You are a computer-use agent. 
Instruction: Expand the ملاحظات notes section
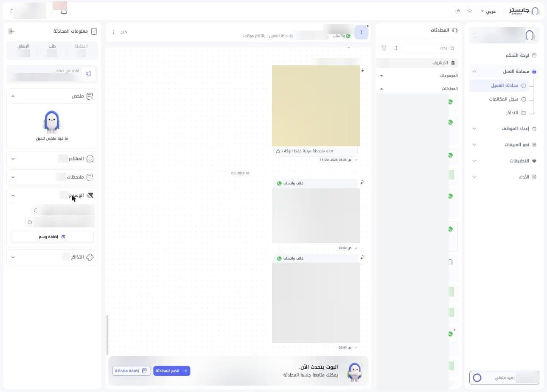pos(13,177)
